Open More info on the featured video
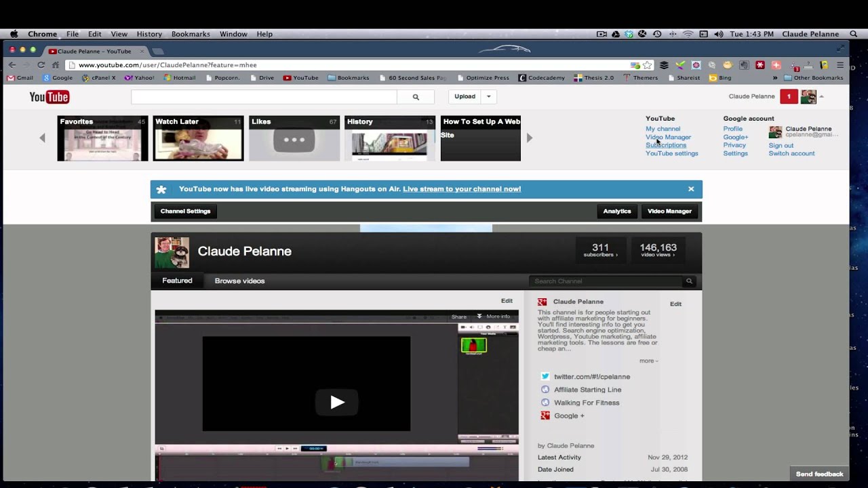 [x=493, y=317]
